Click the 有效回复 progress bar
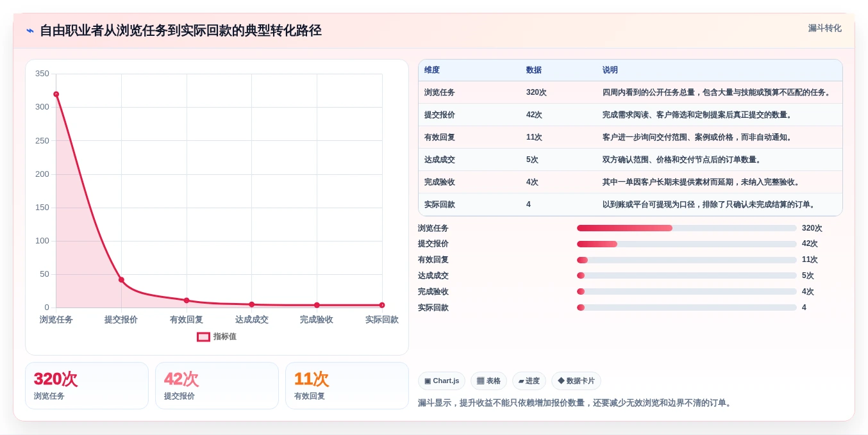 (687, 260)
